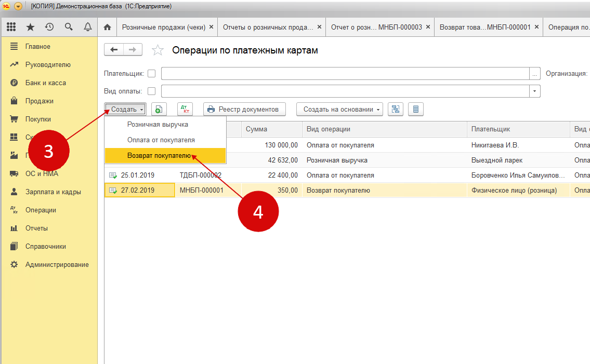Screen dimensions: 590x364
Task: Open the Создать на основании dropdown
Action: [x=339, y=109]
